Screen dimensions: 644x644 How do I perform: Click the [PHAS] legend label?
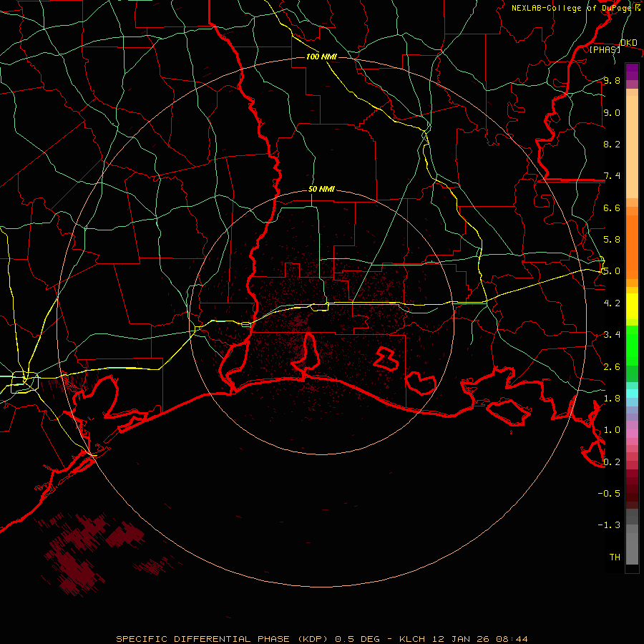[x=605, y=49]
